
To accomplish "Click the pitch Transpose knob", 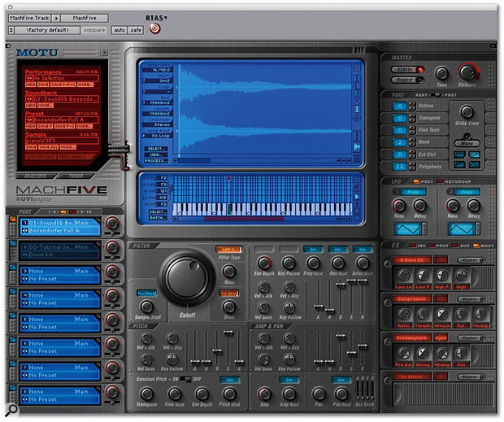I will (x=146, y=394).
